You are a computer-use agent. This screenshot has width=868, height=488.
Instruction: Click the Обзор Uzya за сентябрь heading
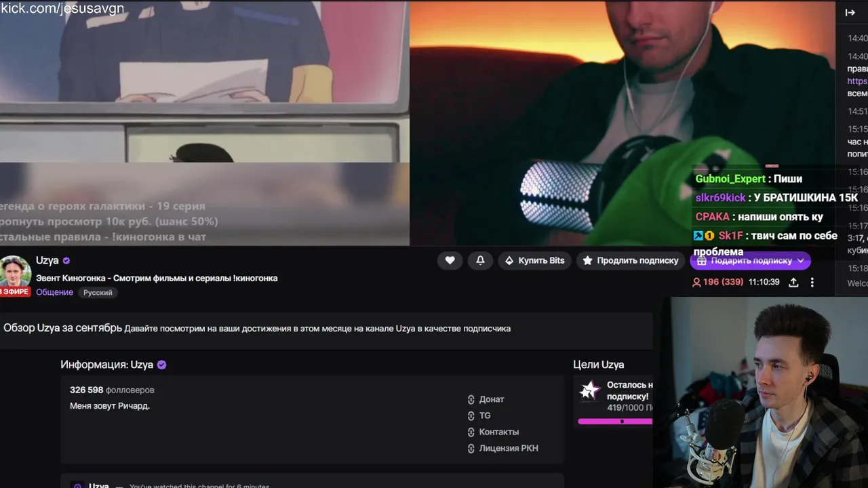[x=62, y=328]
